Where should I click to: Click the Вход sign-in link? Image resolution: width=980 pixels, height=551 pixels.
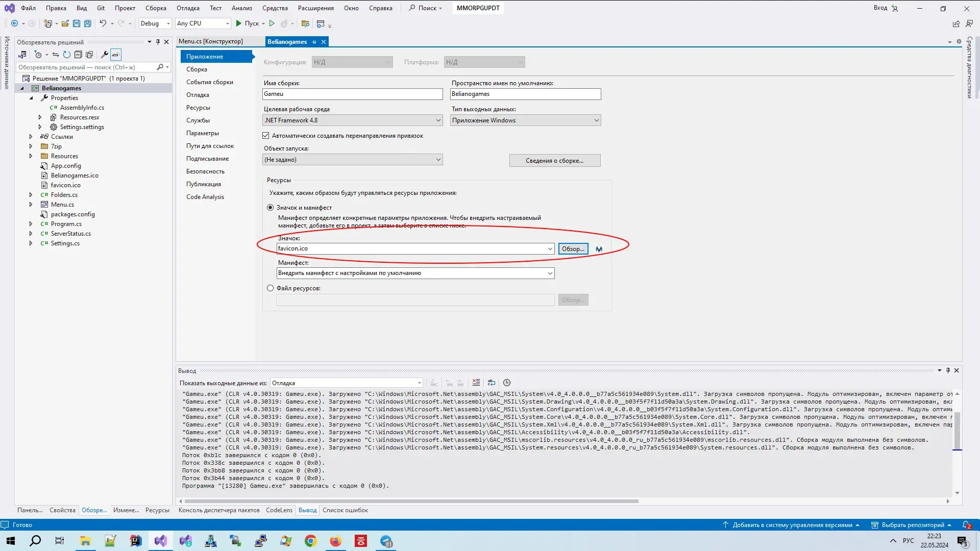click(x=885, y=8)
